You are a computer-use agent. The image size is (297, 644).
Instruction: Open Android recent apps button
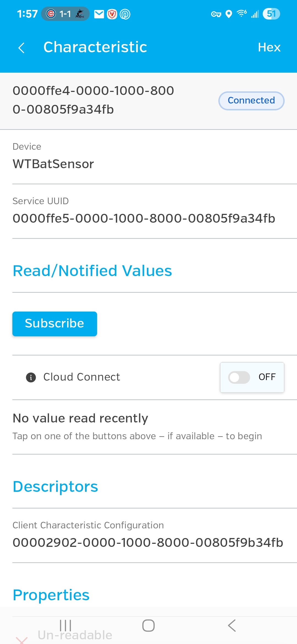point(65,626)
